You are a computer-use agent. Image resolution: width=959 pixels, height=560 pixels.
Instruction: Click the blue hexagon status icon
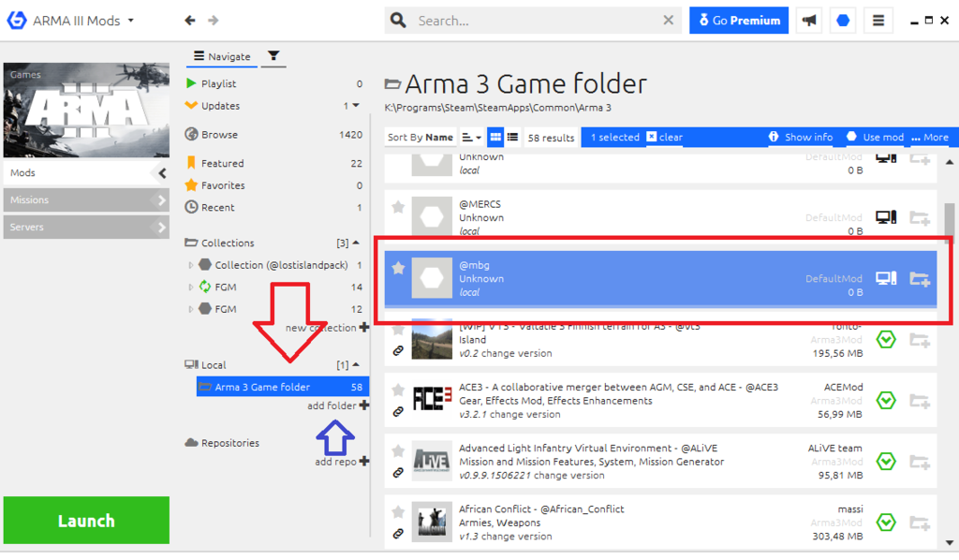[x=843, y=21]
